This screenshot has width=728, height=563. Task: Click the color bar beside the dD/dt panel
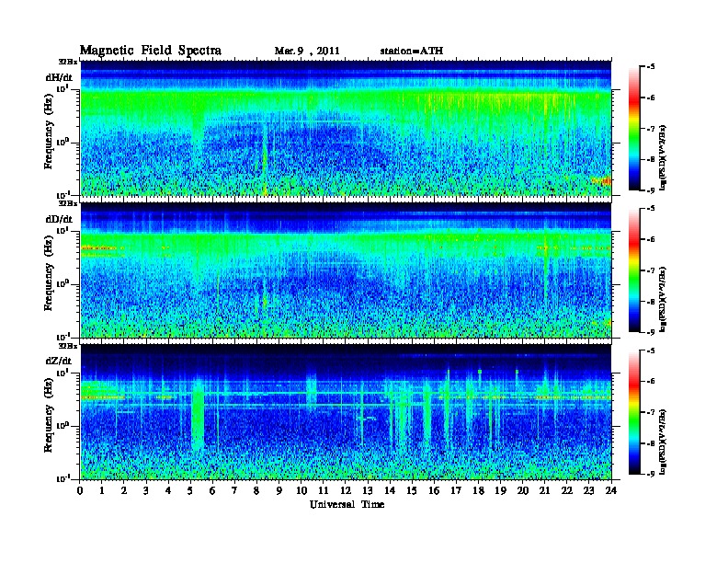point(634,270)
